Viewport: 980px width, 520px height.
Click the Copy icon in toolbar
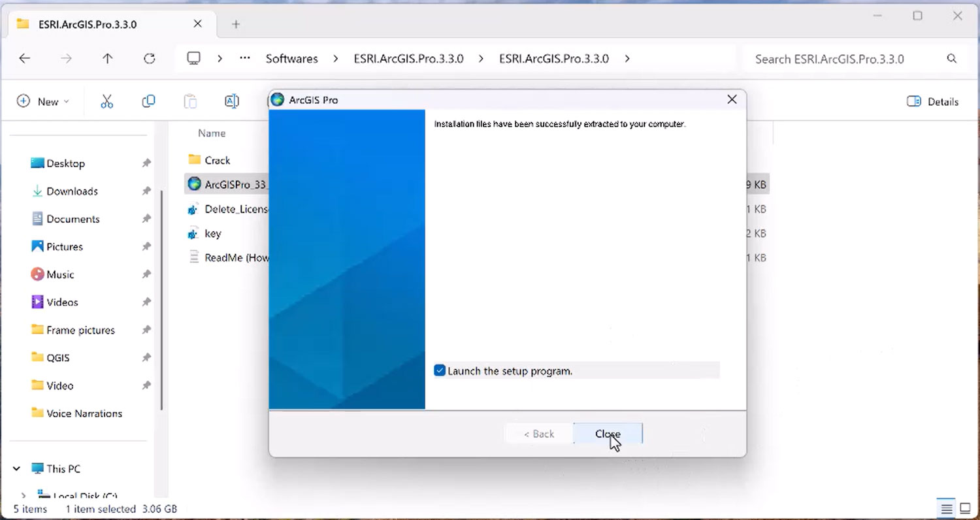pos(148,101)
